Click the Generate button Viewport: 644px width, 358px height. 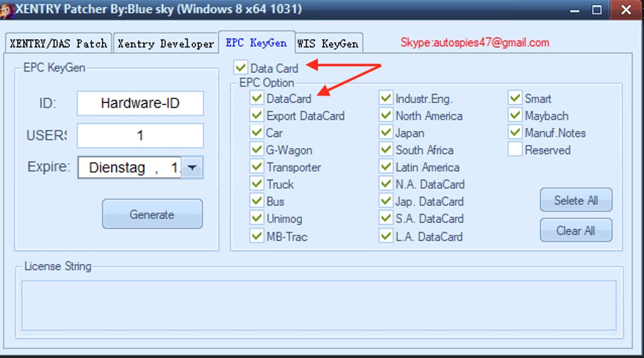(152, 214)
